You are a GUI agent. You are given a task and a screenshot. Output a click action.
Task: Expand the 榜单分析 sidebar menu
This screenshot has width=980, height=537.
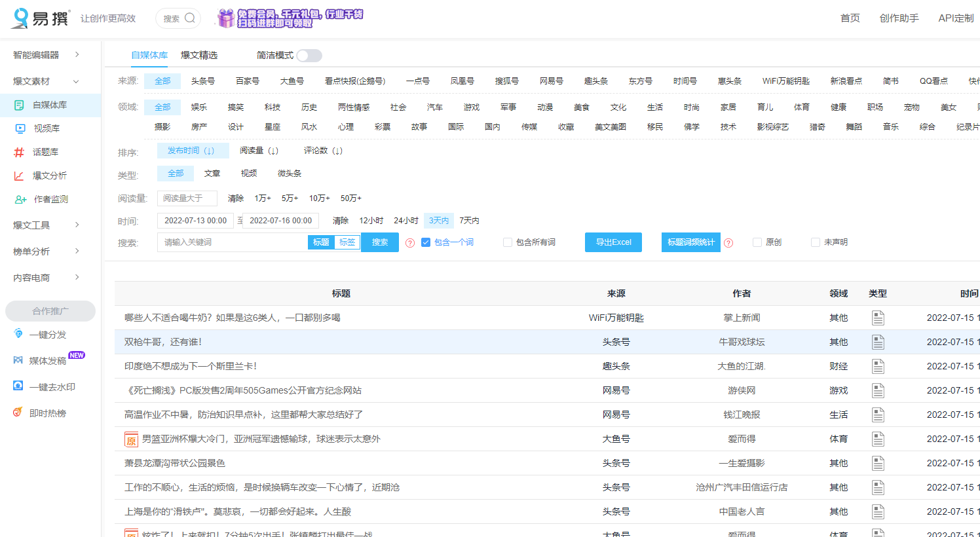(x=47, y=251)
